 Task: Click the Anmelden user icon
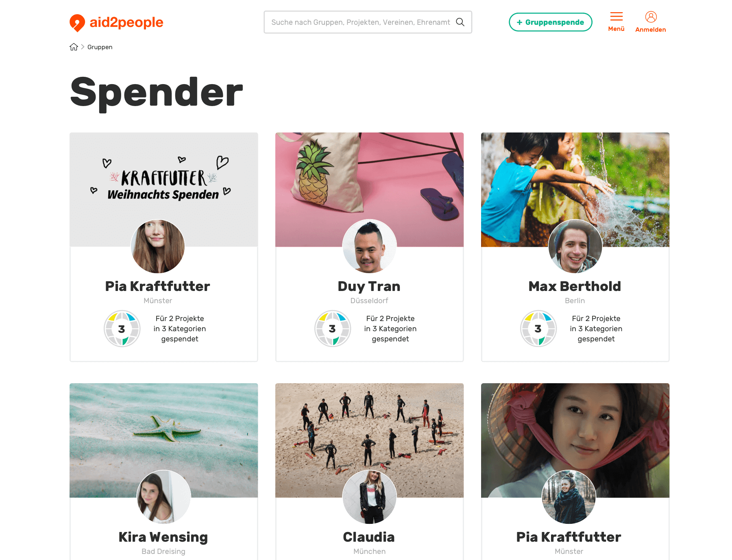coord(651,17)
